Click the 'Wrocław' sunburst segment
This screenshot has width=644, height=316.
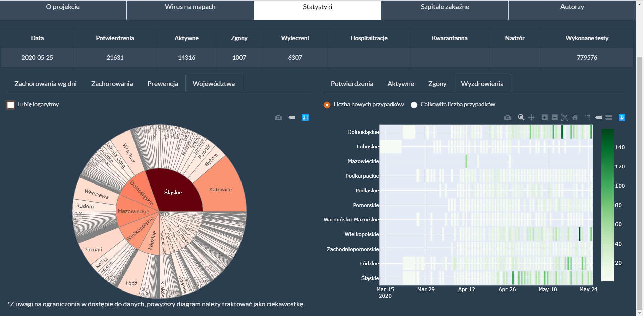pyautogui.click(x=129, y=153)
